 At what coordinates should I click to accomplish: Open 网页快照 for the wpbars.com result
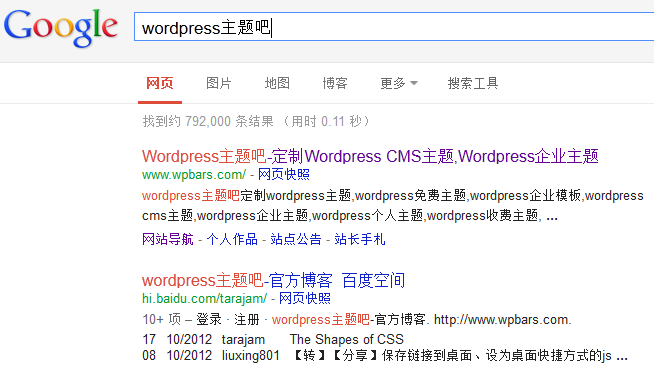coord(284,174)
